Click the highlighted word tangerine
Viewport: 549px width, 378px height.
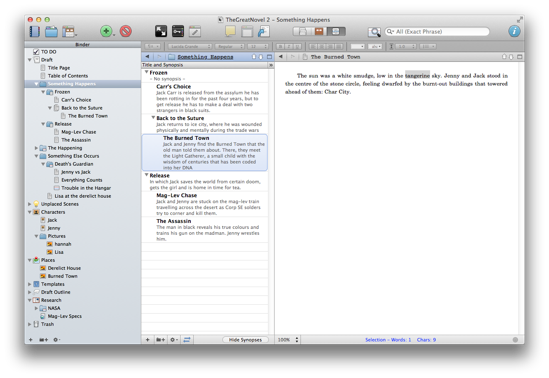(x=417, y=76)
